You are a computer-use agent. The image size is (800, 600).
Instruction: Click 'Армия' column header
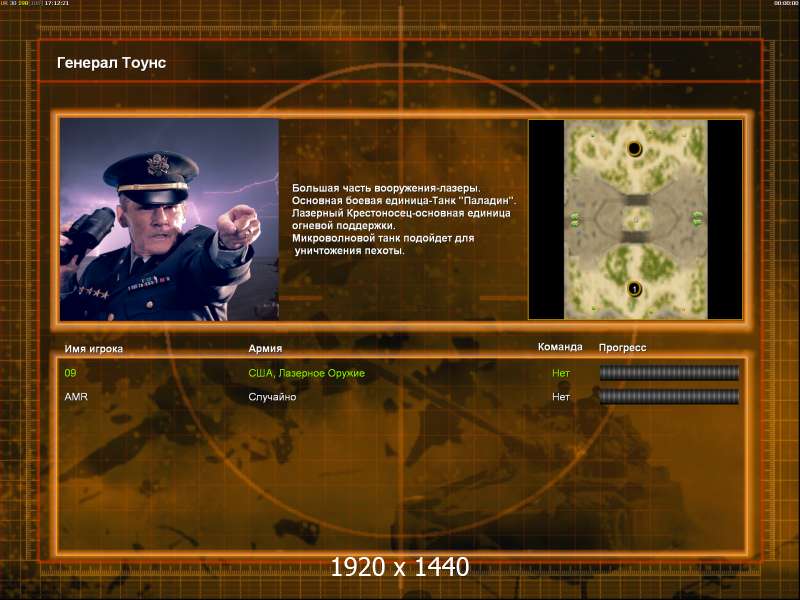[265, 348]
